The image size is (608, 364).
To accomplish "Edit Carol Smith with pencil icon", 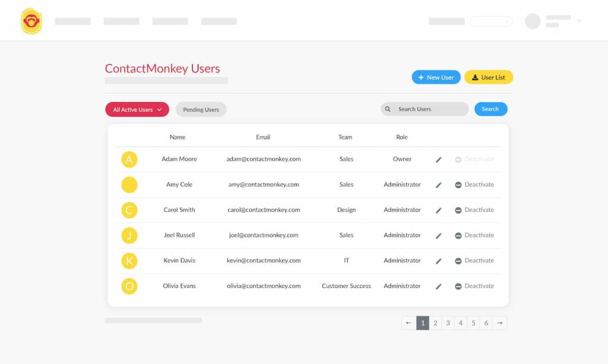I will coord(439,210).
